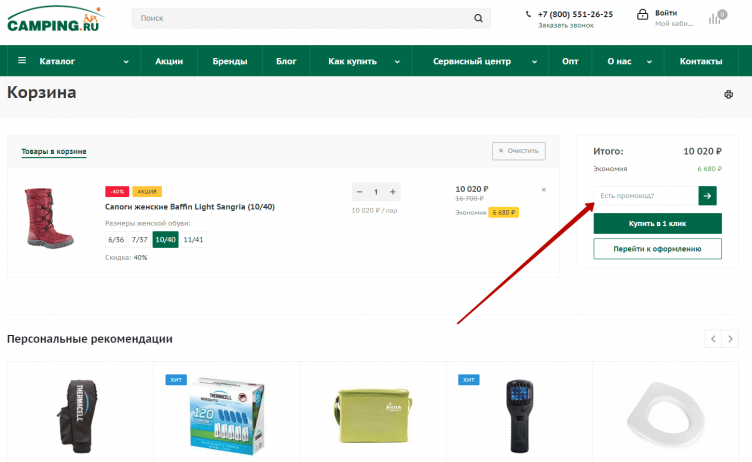This screenshot has height=462, width=752.
Task: Expand Как купить menu chevron
Action: pos(397,61)
